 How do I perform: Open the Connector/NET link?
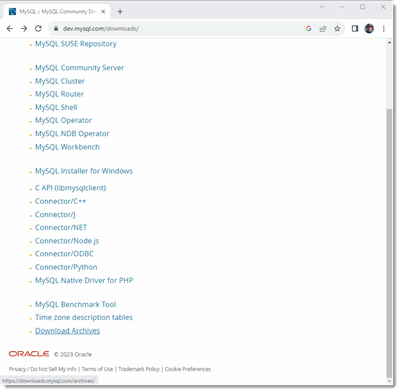(61, 228)
